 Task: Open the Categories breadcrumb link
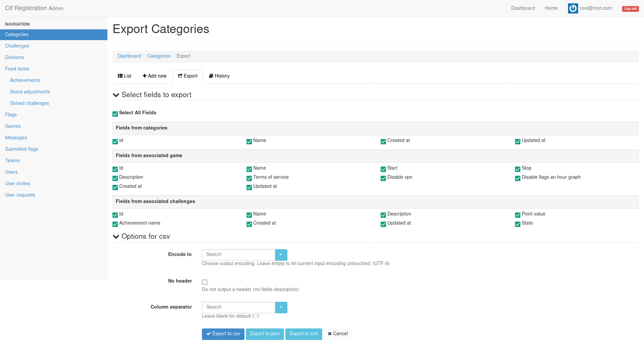159,56
